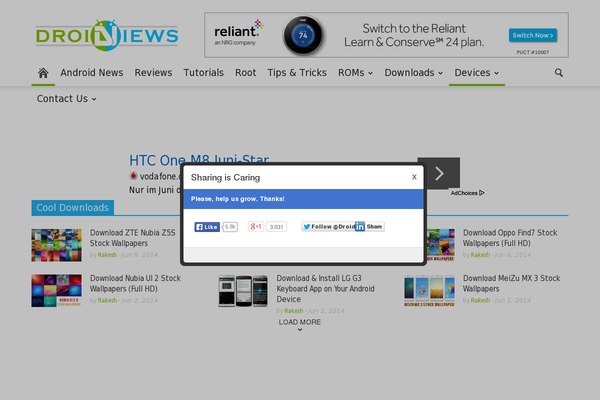
Task: Click the Twitter Follow @Droid button
Action: (x=328, y=227)
